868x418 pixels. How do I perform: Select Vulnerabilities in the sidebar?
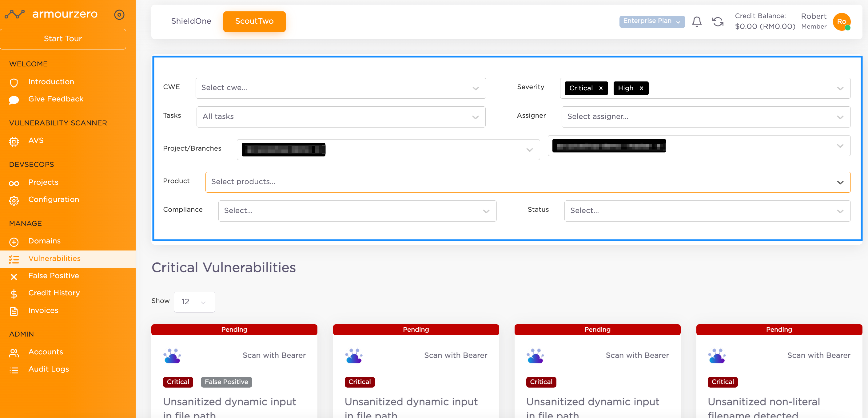(68, 259)
